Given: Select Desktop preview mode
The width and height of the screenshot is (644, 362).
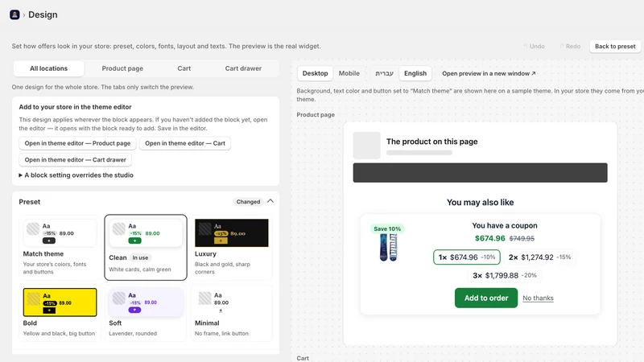Looking at the screenshot, I should [315, 73].
